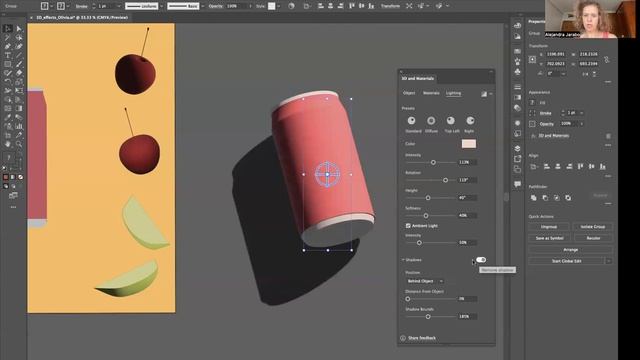
Task: Uncheck the Ambient Light checkbox
Action: click(408, 226)
